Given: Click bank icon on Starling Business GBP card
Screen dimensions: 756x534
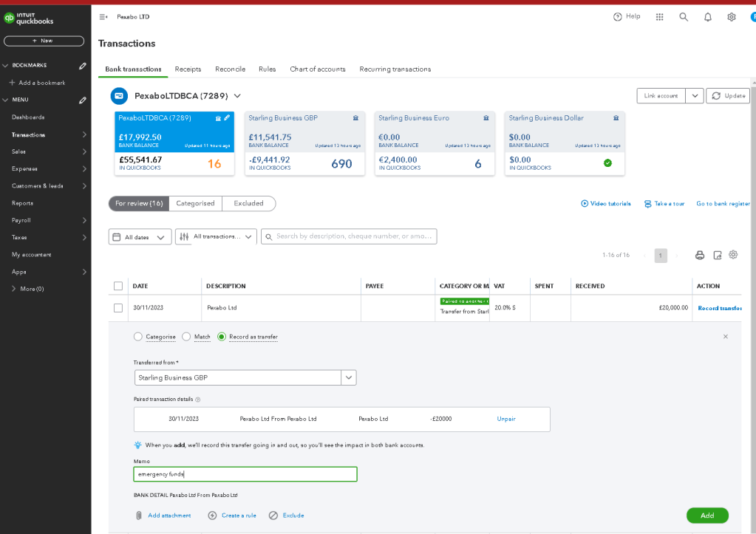Looking at the screenshot, I should click(355, 118).
